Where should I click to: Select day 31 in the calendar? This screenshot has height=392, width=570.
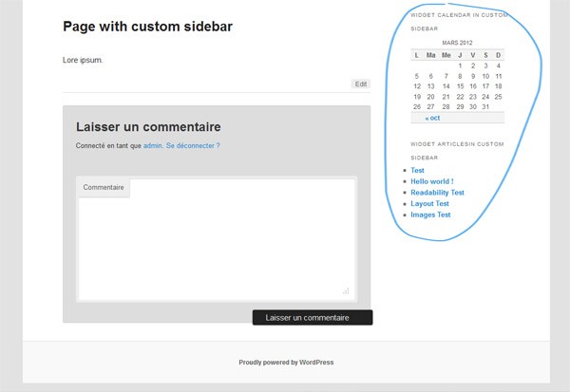(x=485, y=107)
